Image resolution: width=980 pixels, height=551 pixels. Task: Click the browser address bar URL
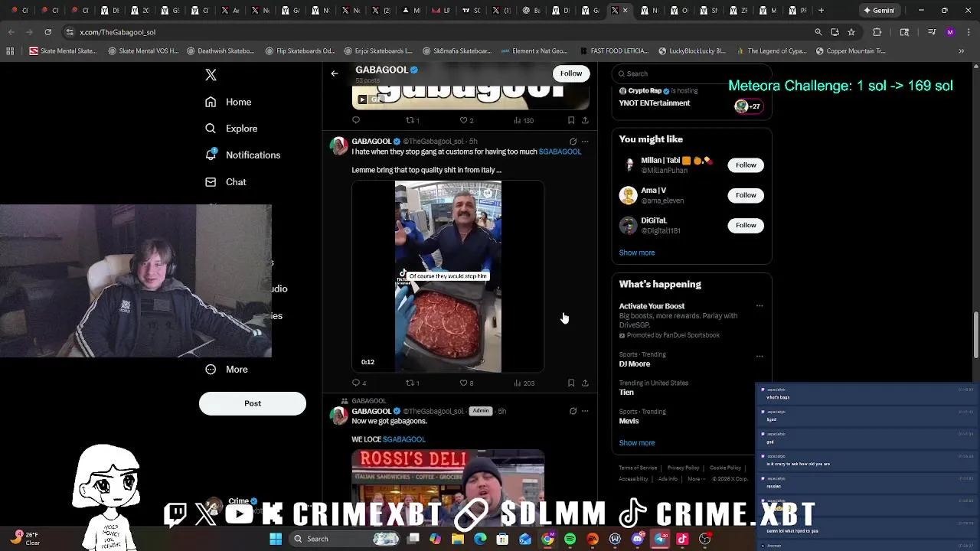click(118, 32)
